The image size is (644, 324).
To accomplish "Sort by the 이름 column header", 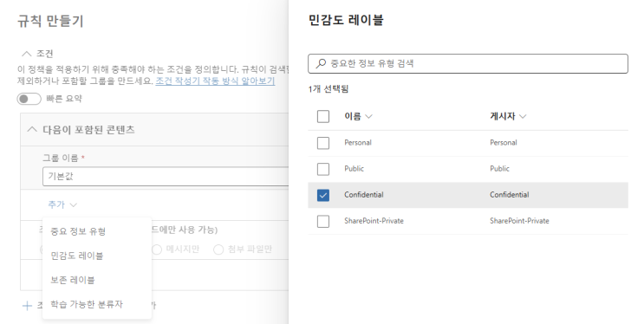I will pyautogui.click(x=358, y=116).
